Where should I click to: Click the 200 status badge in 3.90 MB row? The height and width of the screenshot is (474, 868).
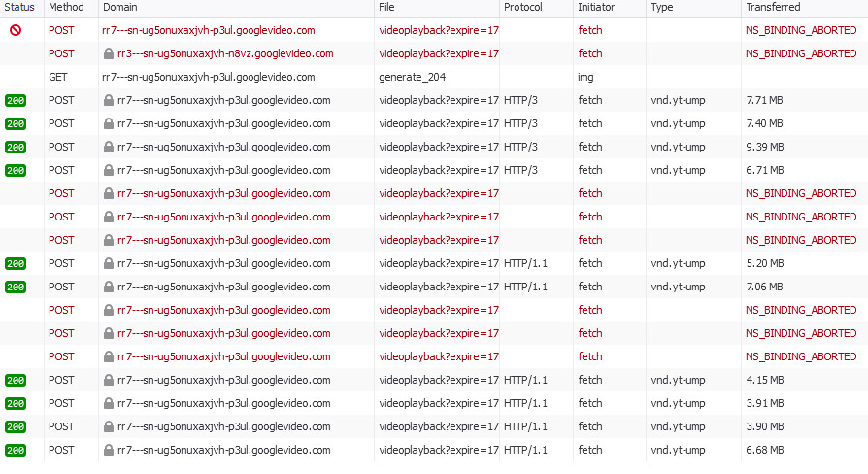(x=16, y=427)
